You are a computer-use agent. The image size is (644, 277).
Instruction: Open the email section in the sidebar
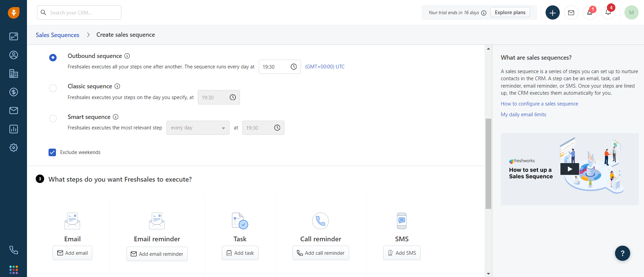pyautogui.click(x=13, y=111)
